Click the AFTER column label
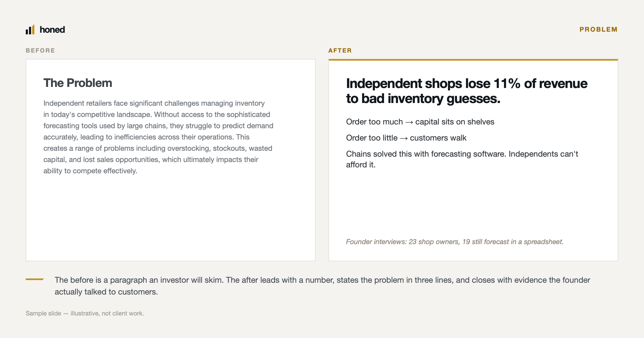 [340, 50]
